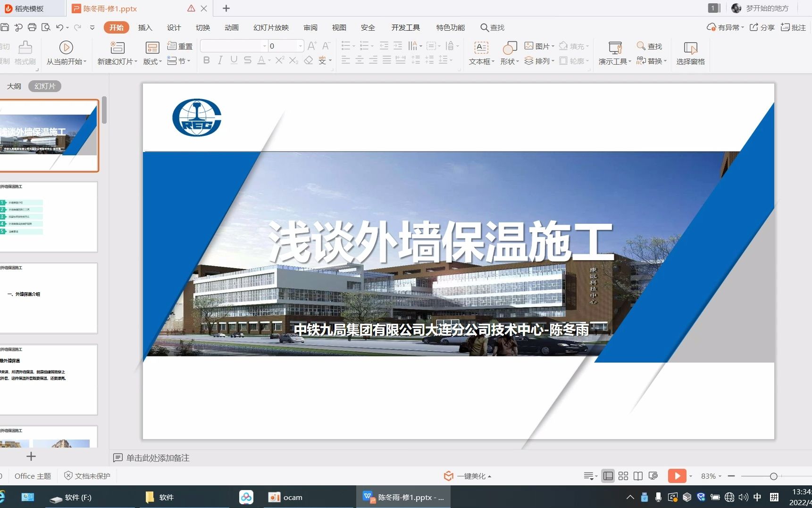Decrease the indent level

pyautogui.click(x=384, y=46)
